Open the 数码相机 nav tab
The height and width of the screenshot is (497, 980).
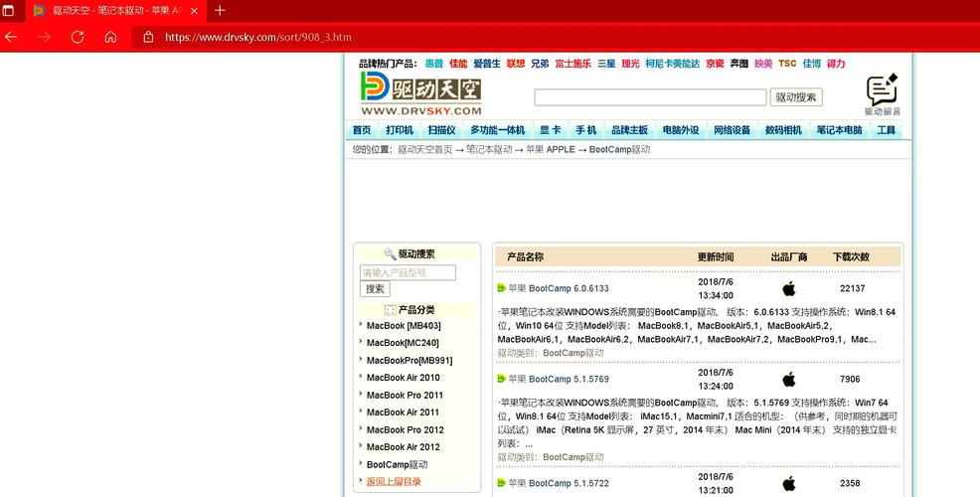[x=783, y=130]
